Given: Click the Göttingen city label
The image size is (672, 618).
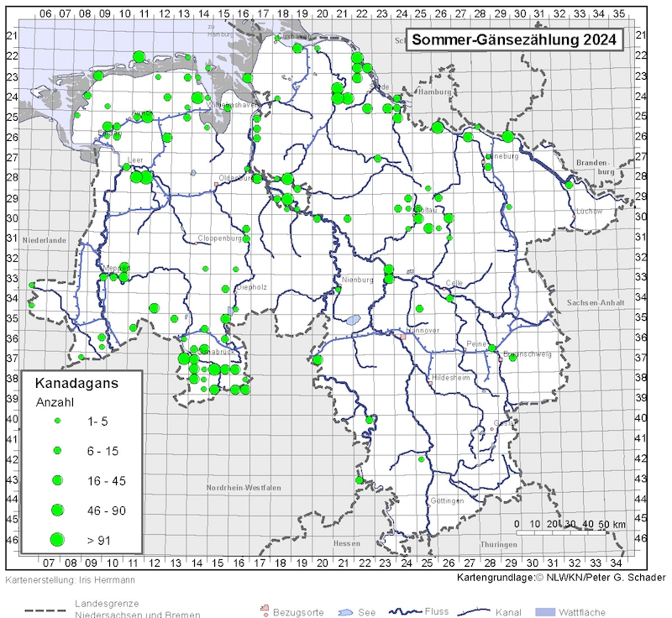Looking at the screenshot, I should click(x=447, y=500).
